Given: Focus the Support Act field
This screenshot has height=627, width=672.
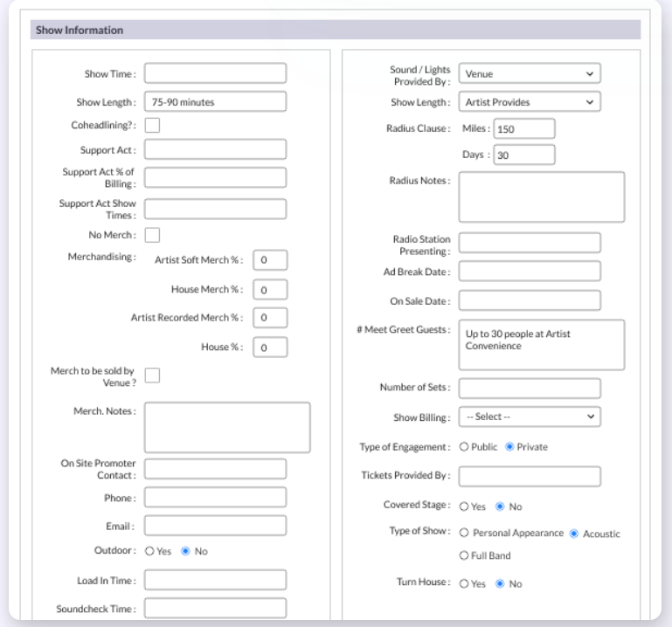Looking at the screenshot, I should (215, 149).
